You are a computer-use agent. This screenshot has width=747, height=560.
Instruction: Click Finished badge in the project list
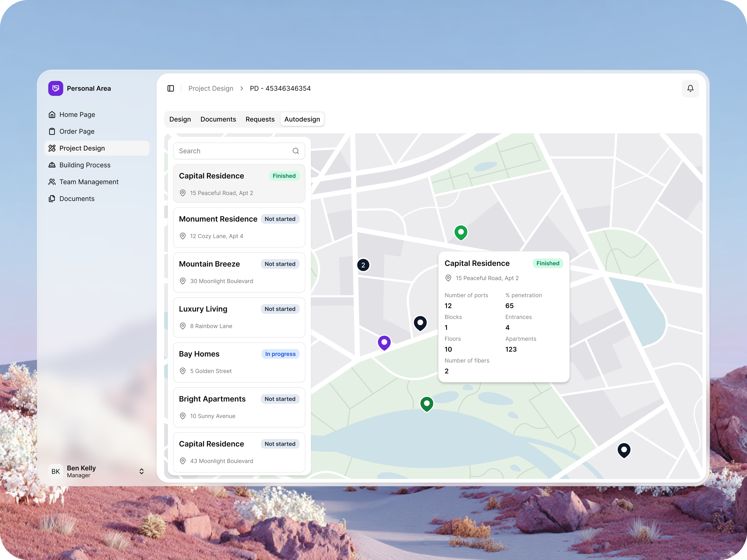(x=284, y=176)
